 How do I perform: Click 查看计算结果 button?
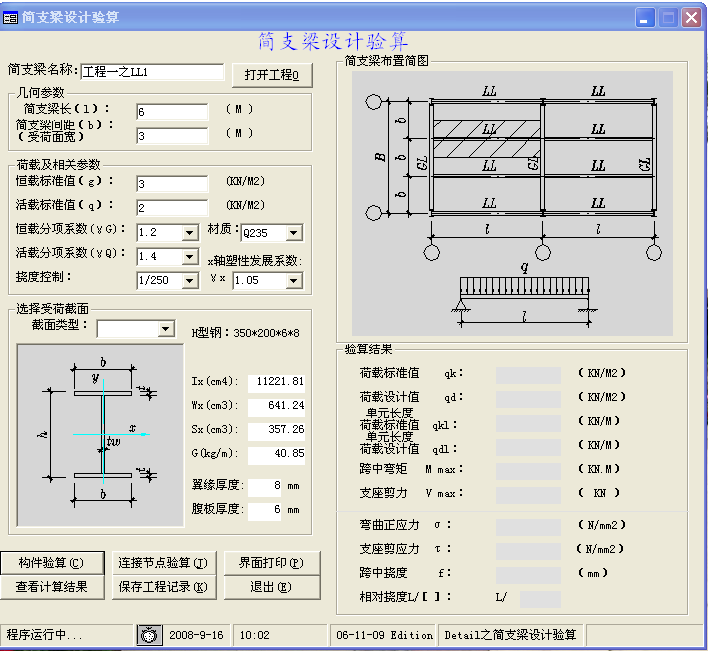[x=52, y=587]
